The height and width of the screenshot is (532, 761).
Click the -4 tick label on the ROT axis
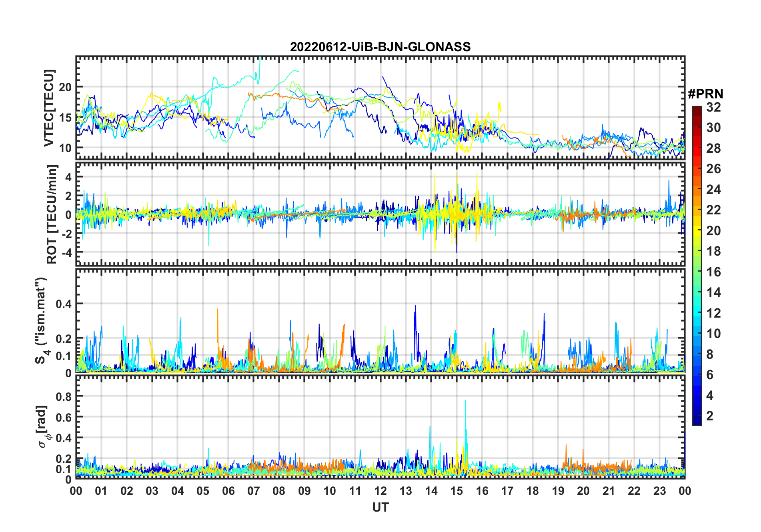(66, 252)
